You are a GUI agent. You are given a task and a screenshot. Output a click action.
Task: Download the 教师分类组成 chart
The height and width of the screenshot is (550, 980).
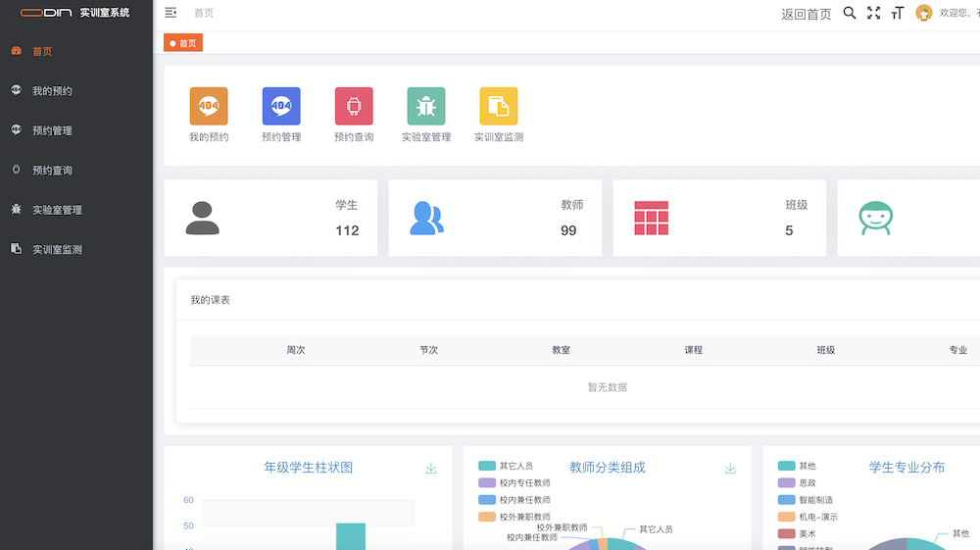point(730,468)
